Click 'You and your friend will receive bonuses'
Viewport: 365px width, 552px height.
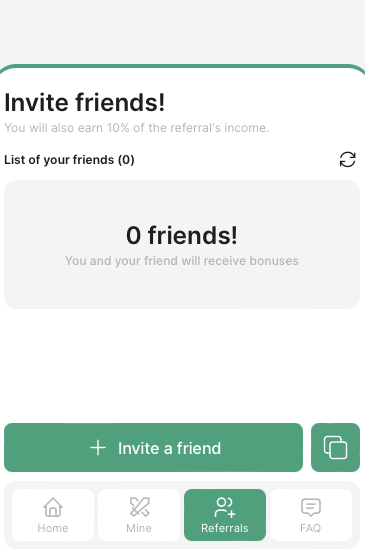[x=182, y=261]
